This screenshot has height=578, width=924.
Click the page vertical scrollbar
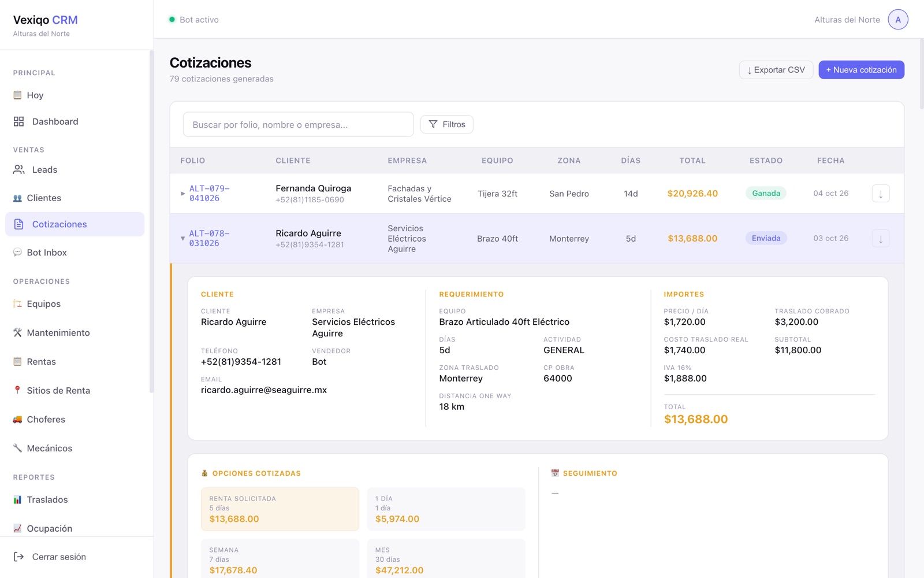(921, 74)
